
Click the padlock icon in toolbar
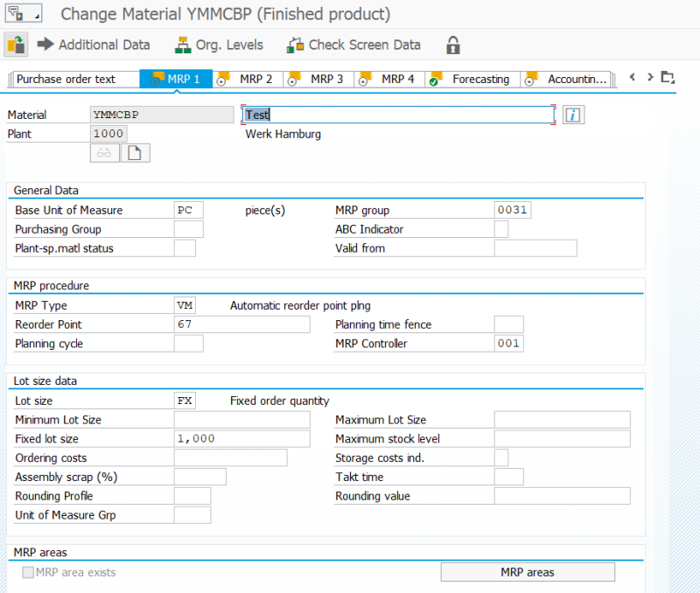click(x=452, y=45)
